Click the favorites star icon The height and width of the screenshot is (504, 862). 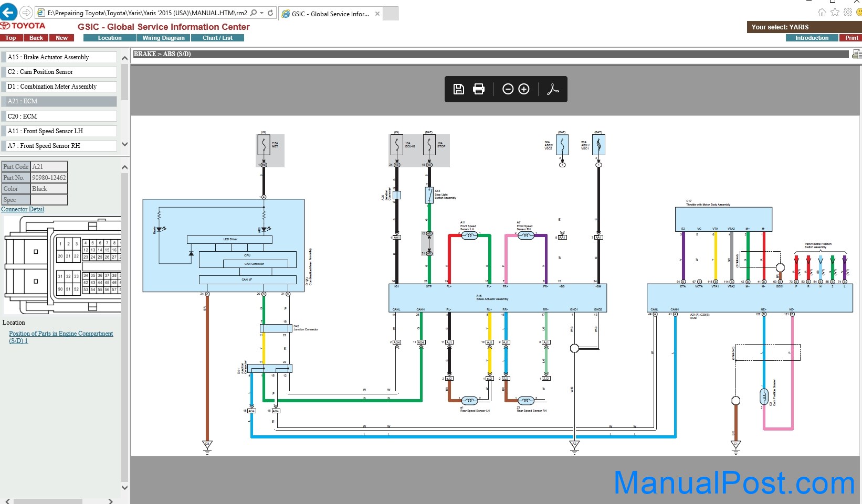pos(835,13)
